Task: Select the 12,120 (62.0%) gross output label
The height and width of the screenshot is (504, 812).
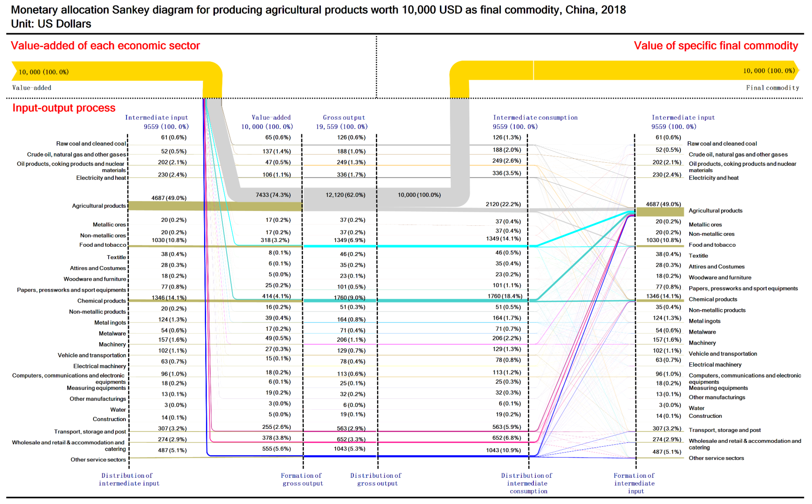Action: tap(345, 195)
